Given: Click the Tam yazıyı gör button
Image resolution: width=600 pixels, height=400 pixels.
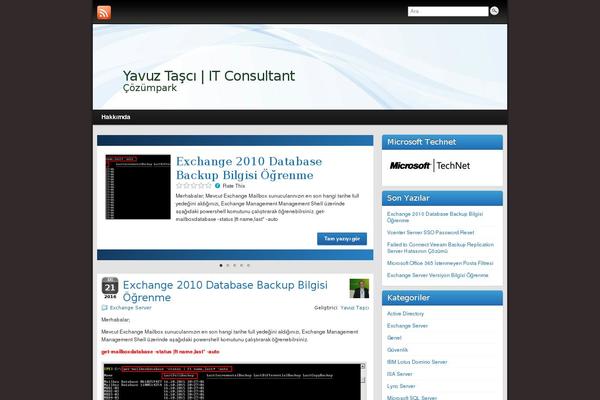Looking at the screenshot, I should [x=342, y=239].
